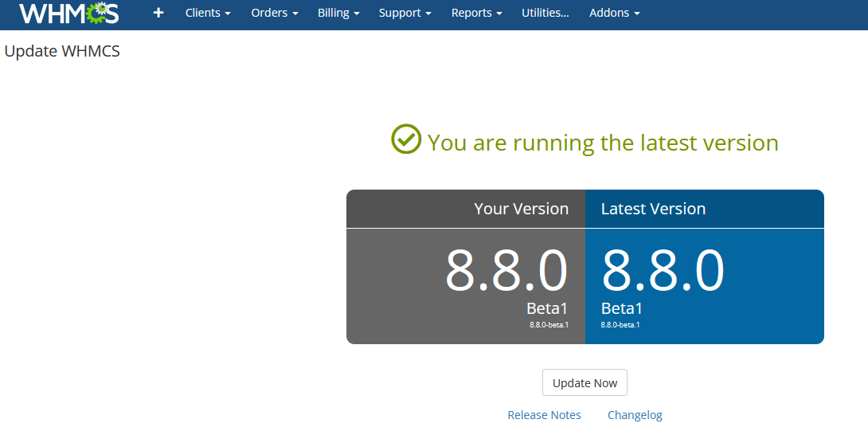The image size is (868, 435).
Task: View the Changelog link
Action: coord(635,415)
